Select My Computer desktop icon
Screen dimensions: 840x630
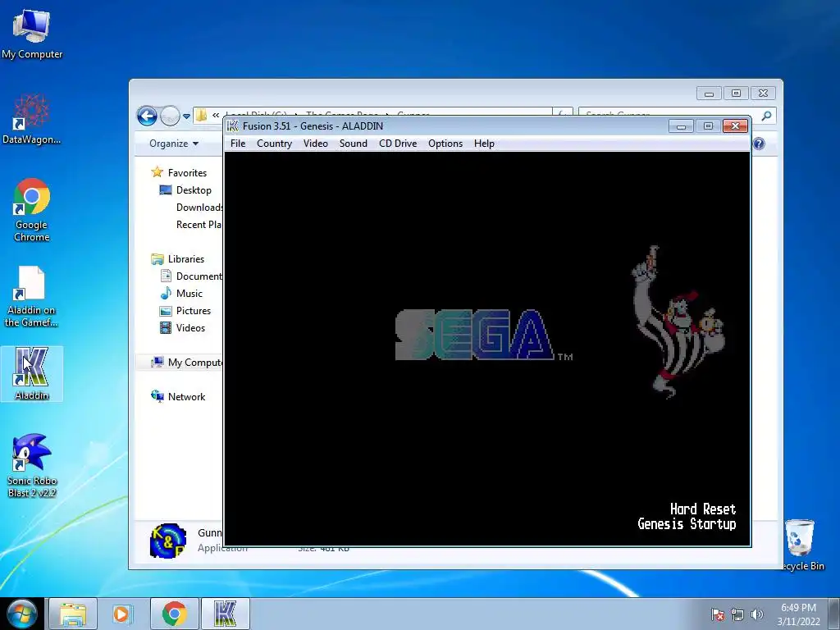pyautogui.click(x=32, y=33)
